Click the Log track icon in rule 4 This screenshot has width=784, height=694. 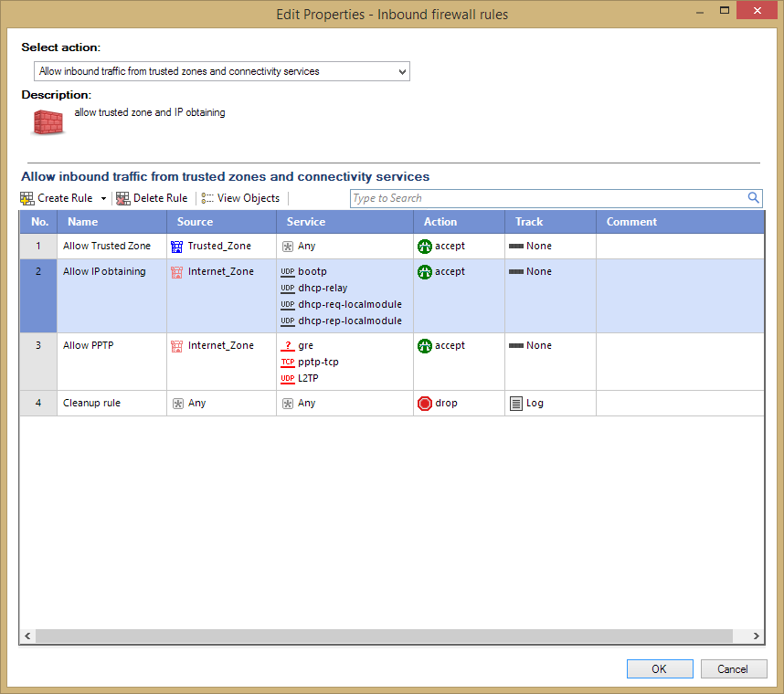[515, 404]
